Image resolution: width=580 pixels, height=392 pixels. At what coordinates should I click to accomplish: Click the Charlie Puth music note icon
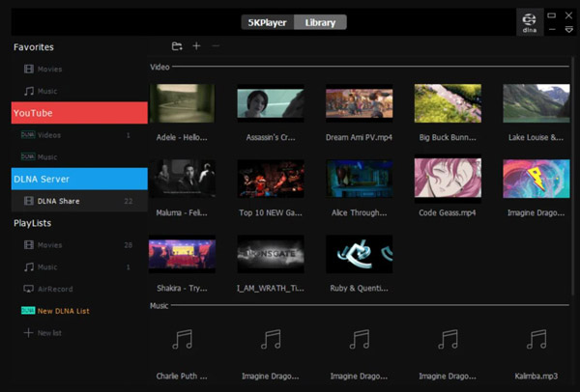click(x=182, y=339)
